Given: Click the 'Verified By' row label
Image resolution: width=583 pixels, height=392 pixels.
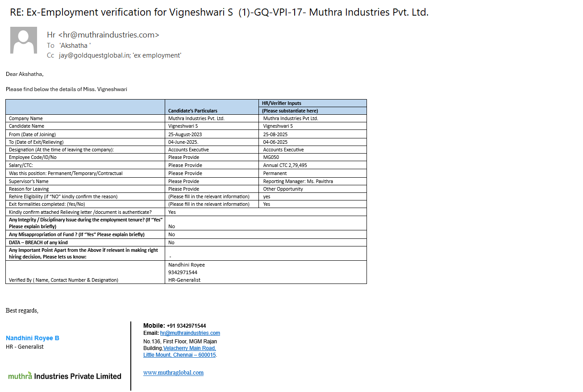Looking at the screenshot, I should 64,280.
